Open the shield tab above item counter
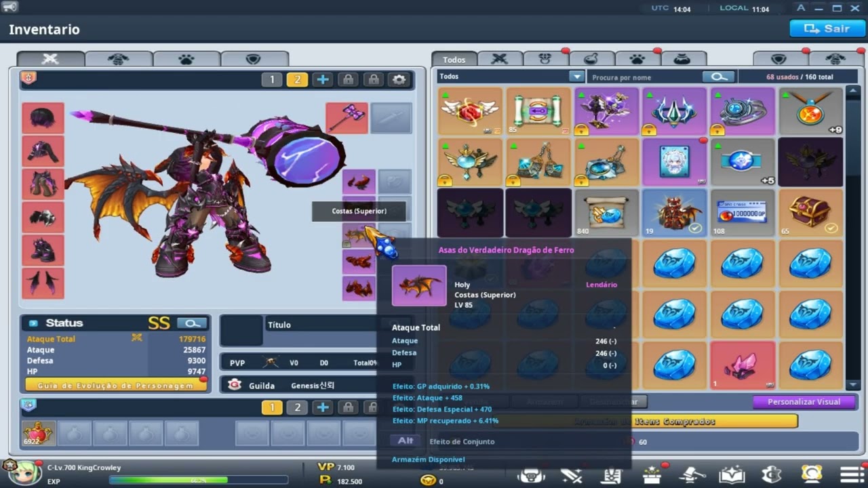Screen dimensions: 868x488 click(780, 59)
